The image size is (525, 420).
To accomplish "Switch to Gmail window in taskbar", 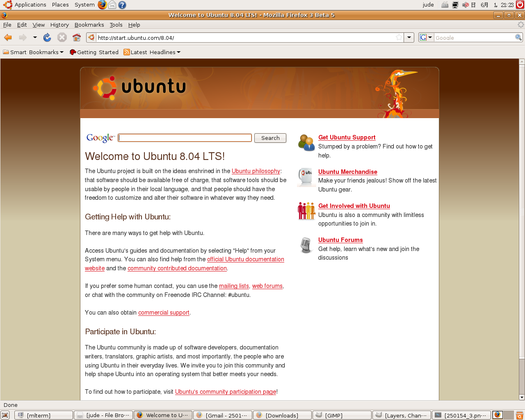I will (223, 415).
